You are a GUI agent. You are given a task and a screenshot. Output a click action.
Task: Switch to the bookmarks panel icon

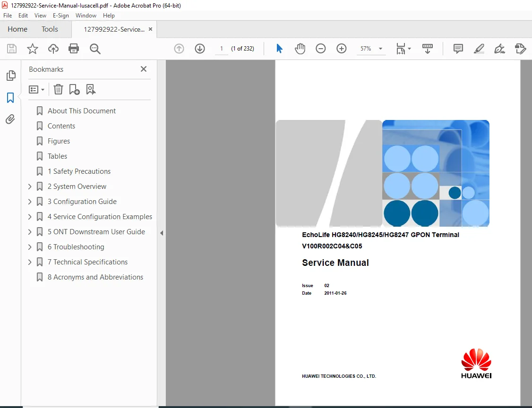tap(10, 98)
